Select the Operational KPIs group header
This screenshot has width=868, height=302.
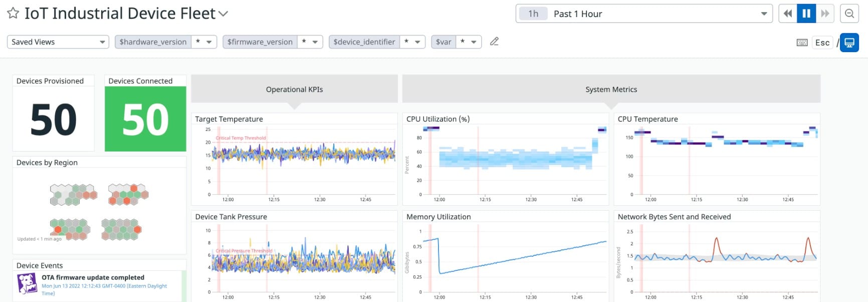[x=294, y=89]
